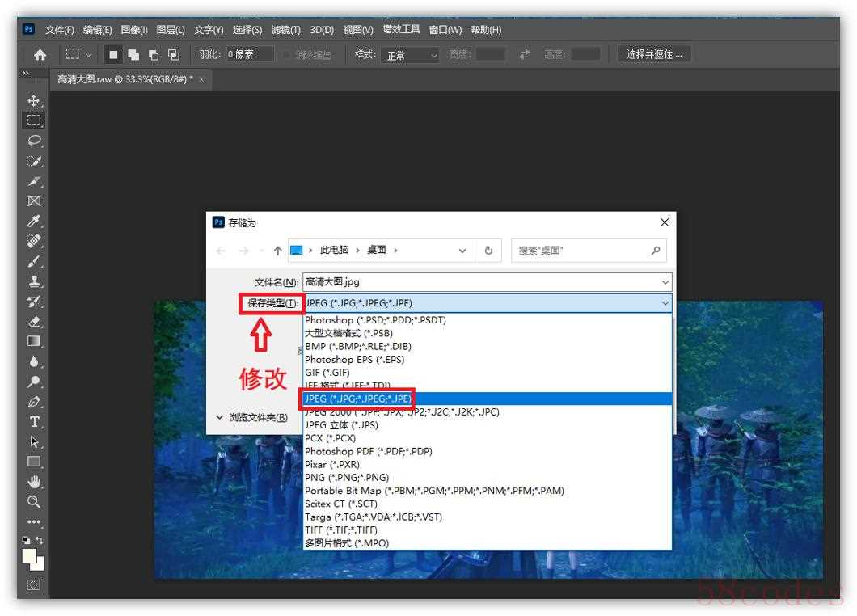Toggle Quick Mask mode in toolbar
The image size is (857, 616).
[x=34, y=584]
